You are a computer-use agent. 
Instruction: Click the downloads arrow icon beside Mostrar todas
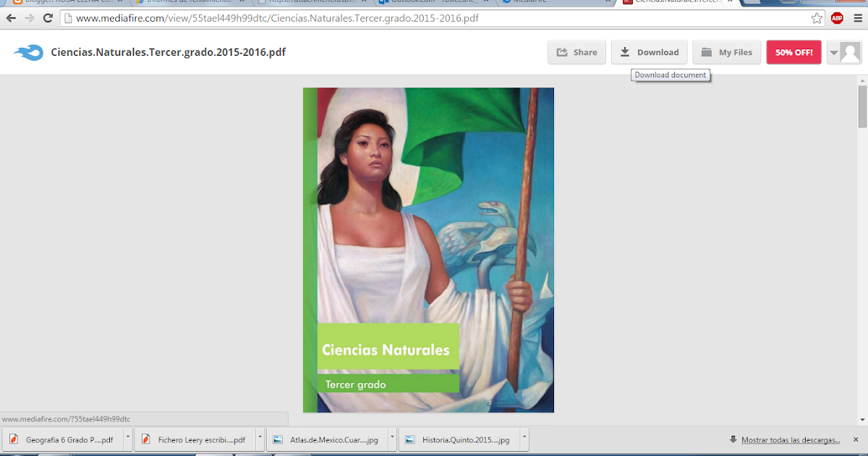coord(733,439)
